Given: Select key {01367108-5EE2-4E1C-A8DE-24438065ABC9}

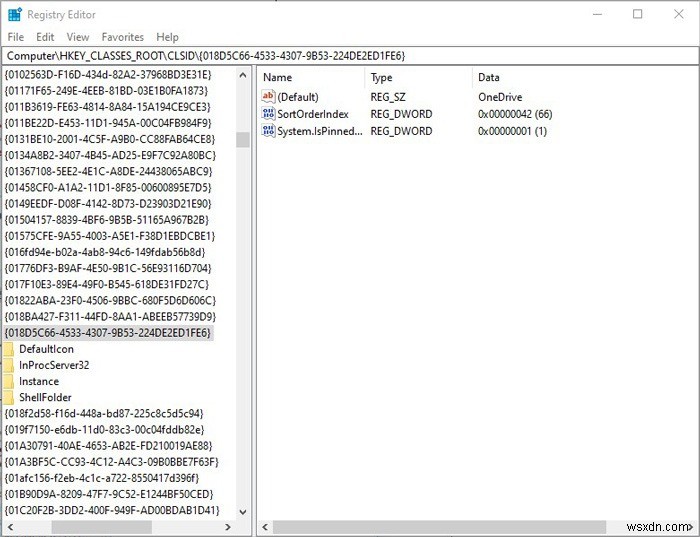Looking at the screenshot, I should point(108,171).
